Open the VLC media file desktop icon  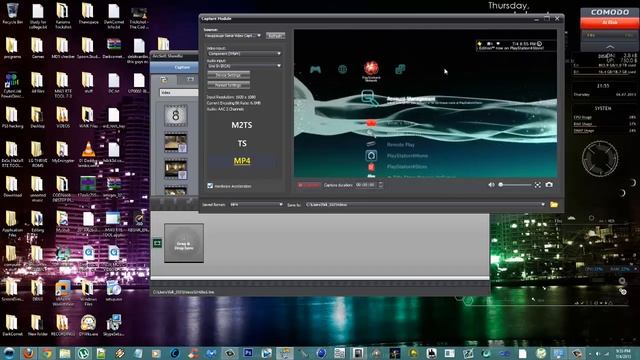click(88, 153)
